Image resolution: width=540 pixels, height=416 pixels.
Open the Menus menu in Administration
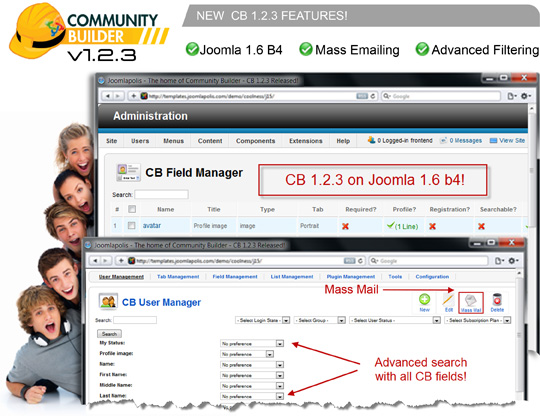click(174, 141)
